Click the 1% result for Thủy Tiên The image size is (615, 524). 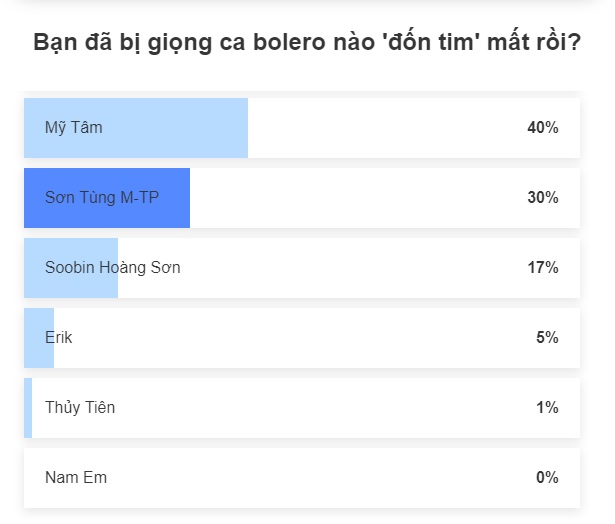546,408
